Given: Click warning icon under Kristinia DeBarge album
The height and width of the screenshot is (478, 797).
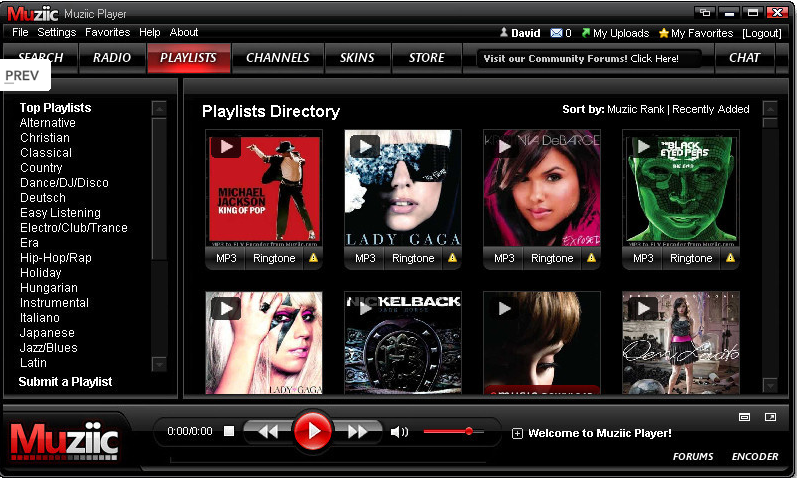Looking at the screenshot, I should pos(592,258).
